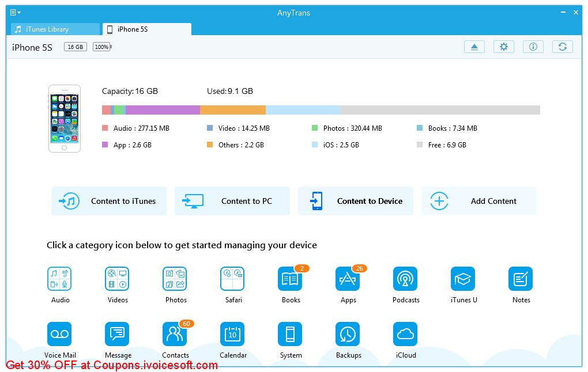
Task: Click the 2 badge on Books
Action: (x=302, y=268)
